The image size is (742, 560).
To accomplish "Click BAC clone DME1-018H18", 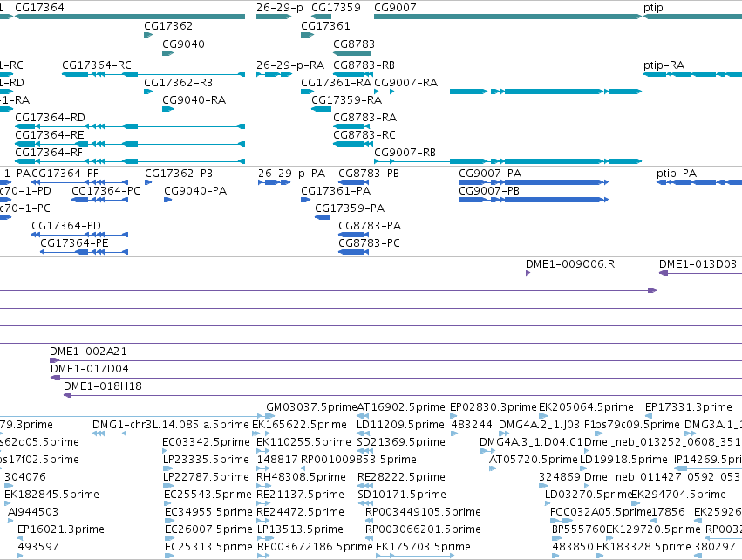I will coord(103,386).
